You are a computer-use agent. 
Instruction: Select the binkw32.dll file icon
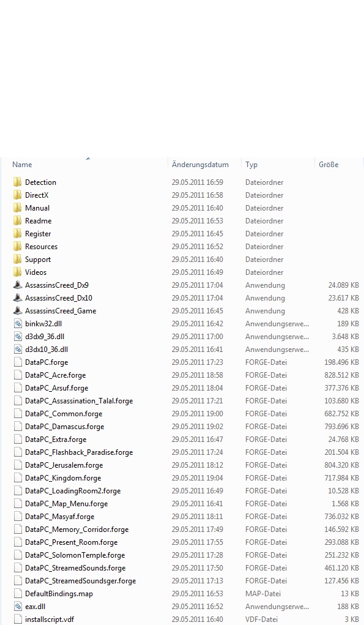pos(18,324)
